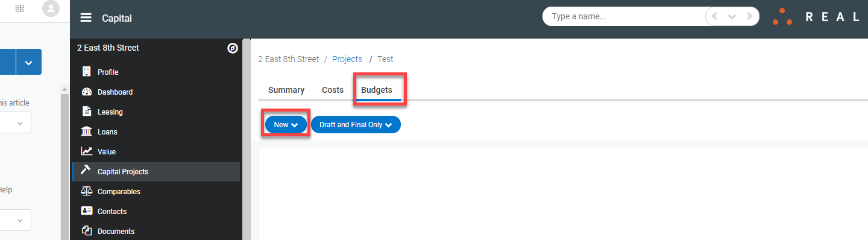
Task: Switch to the Costs tab
Action: [333, 90]
